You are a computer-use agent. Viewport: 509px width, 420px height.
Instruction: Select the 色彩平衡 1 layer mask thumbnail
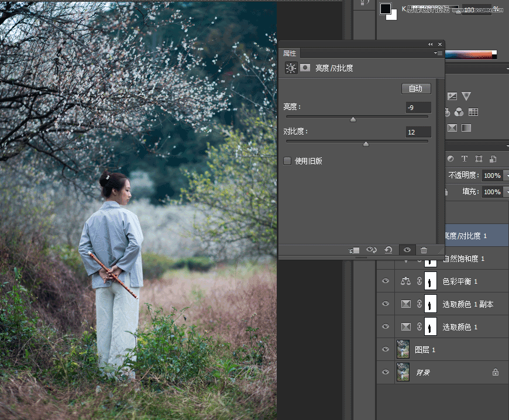(x=431, y=281)
